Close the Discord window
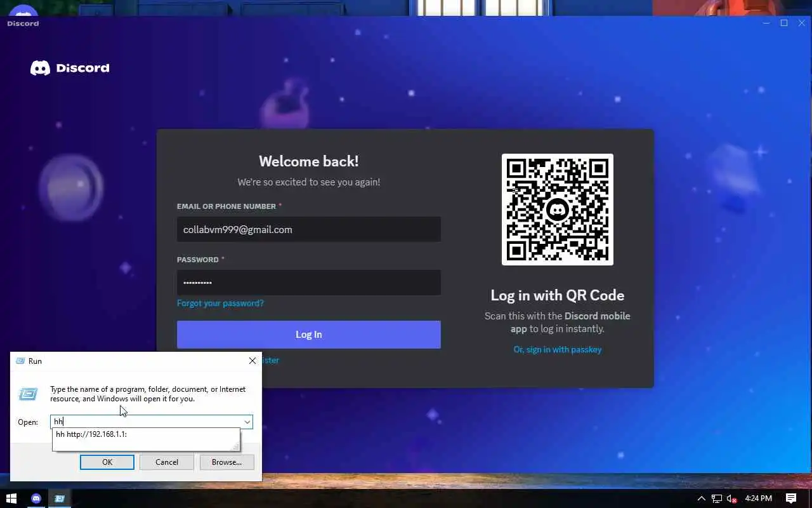812x508 pixels. (x=802, y=23)
